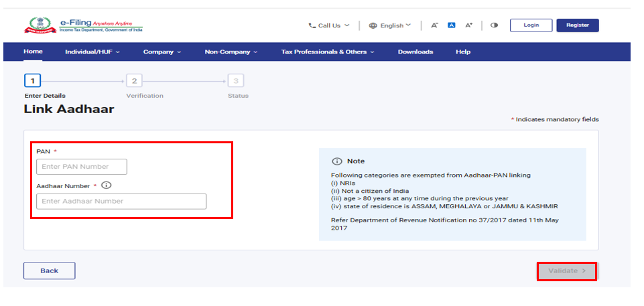The image size is (644, 306).
Task: Click the Register button
Action: click(x=578, y=25)
